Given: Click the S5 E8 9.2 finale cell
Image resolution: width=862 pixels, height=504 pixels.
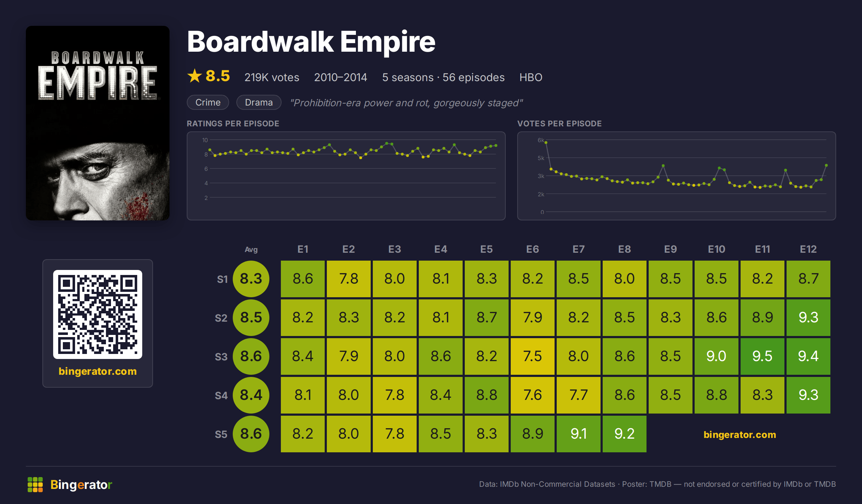Looking at the screenshot, I should coord(625,434).
